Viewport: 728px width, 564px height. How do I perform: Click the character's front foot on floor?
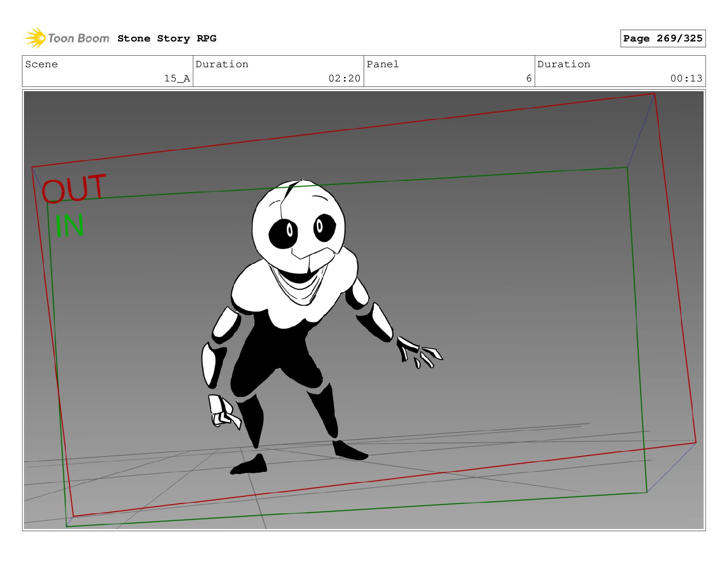click(x=249, y=465)
